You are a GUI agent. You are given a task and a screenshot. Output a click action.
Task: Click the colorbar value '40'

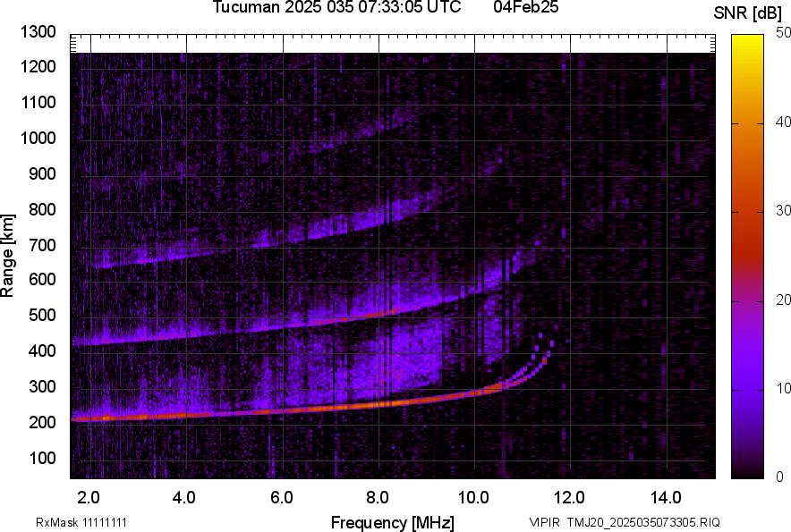coord(784,122)
